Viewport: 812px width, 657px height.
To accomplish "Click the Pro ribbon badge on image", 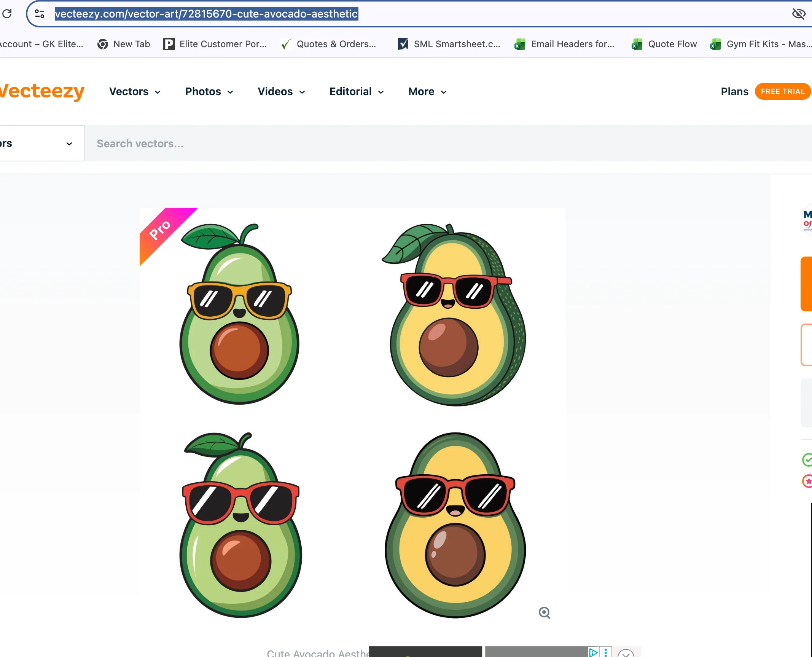I will tap(164, 231).
